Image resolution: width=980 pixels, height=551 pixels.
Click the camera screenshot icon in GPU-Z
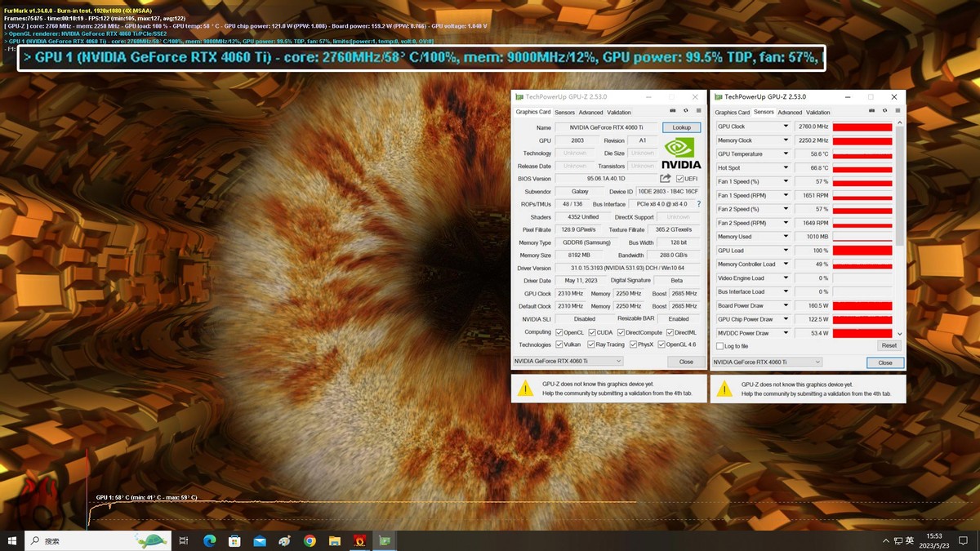click(672, 111)
